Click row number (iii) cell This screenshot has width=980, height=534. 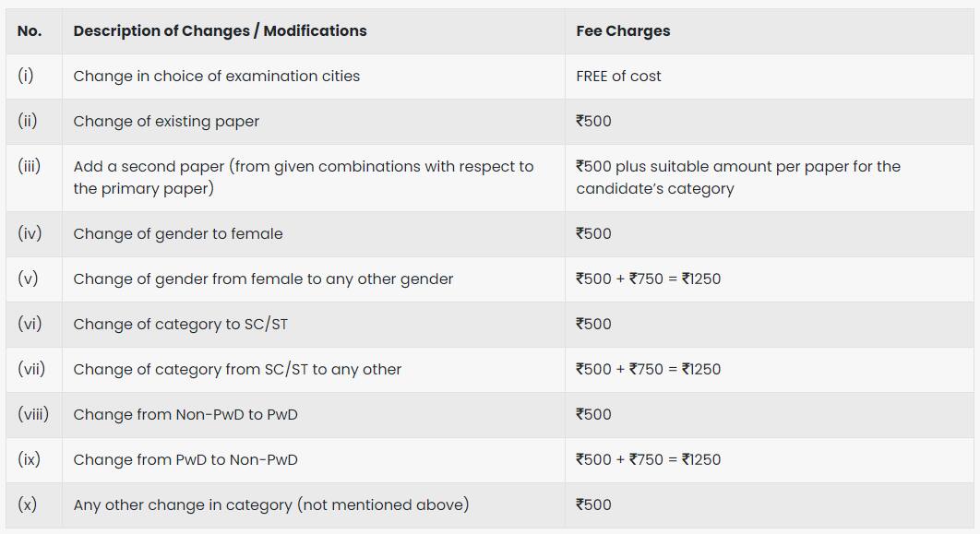[30, 166]
